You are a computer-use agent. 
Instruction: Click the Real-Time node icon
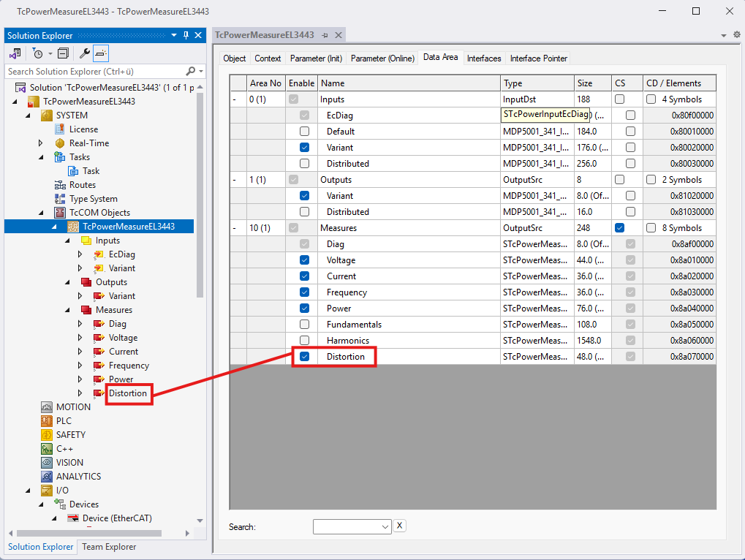point(60,143)
